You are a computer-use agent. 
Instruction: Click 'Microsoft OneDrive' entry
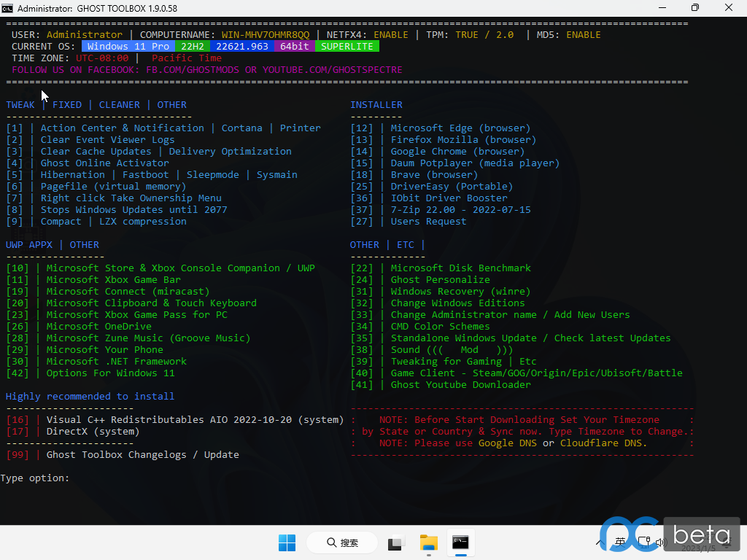99,326
